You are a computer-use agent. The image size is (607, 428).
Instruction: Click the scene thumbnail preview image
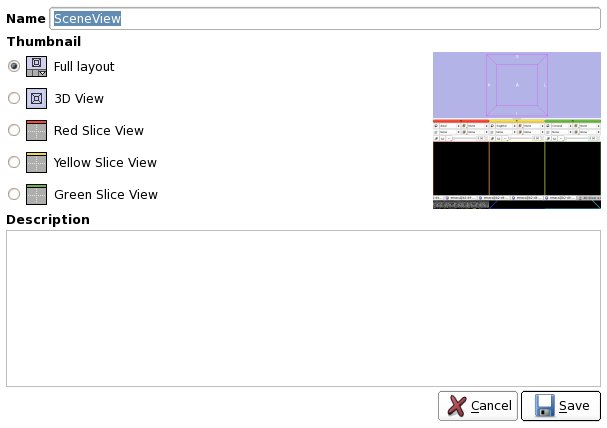click(x=516, y=130)
